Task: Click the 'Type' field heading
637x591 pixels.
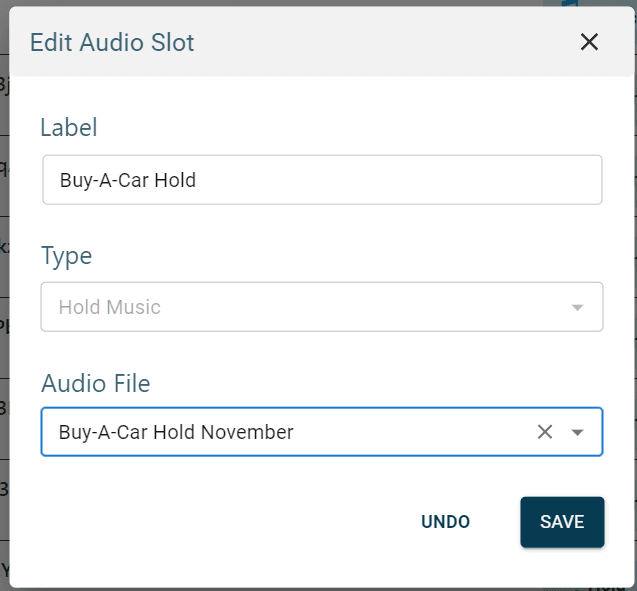Action: coord(66,255)
